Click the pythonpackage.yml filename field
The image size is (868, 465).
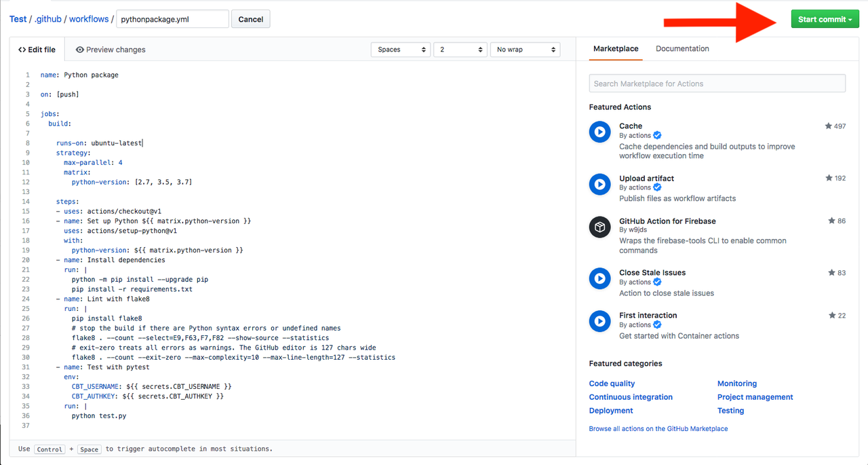[x=172, y=19]
